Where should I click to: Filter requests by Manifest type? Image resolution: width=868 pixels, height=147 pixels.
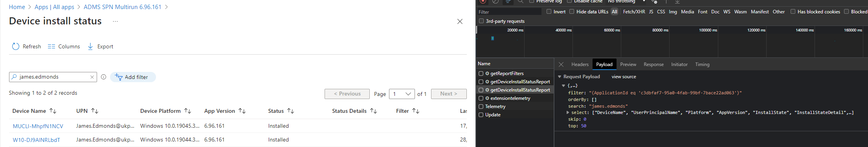point(760,12)
